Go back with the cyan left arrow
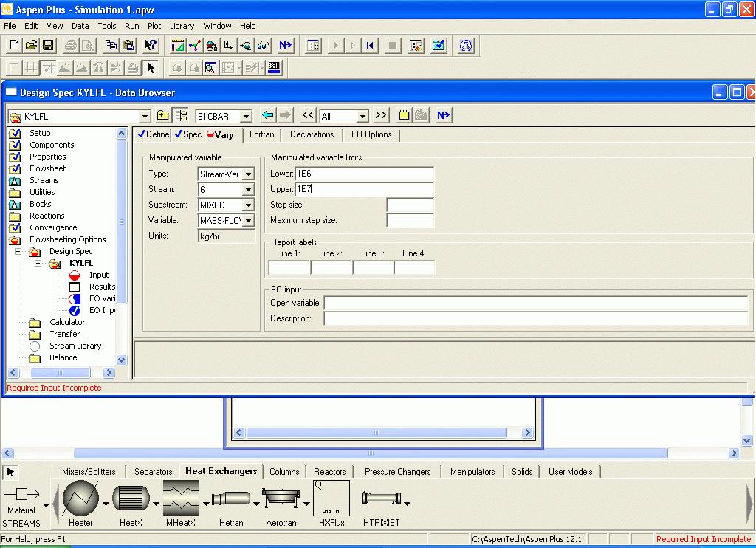 pos(267,115)
